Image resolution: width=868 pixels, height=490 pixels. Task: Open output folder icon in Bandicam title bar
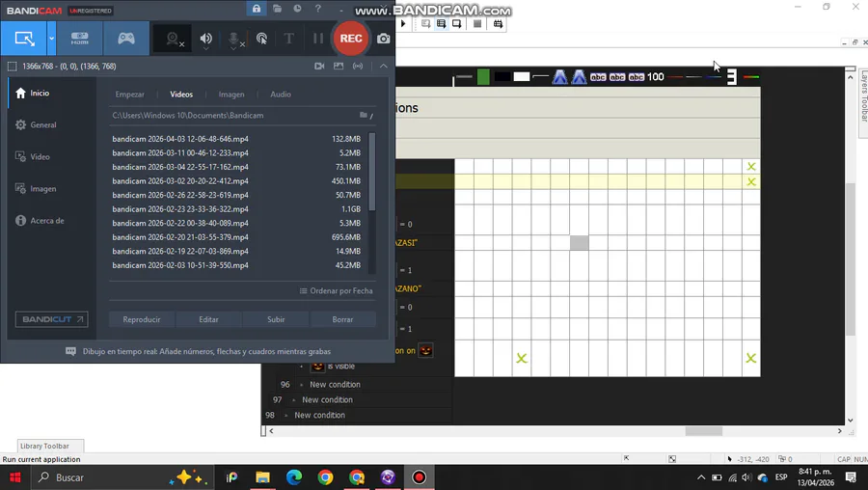pyautogui.click(x=277, y=9)
